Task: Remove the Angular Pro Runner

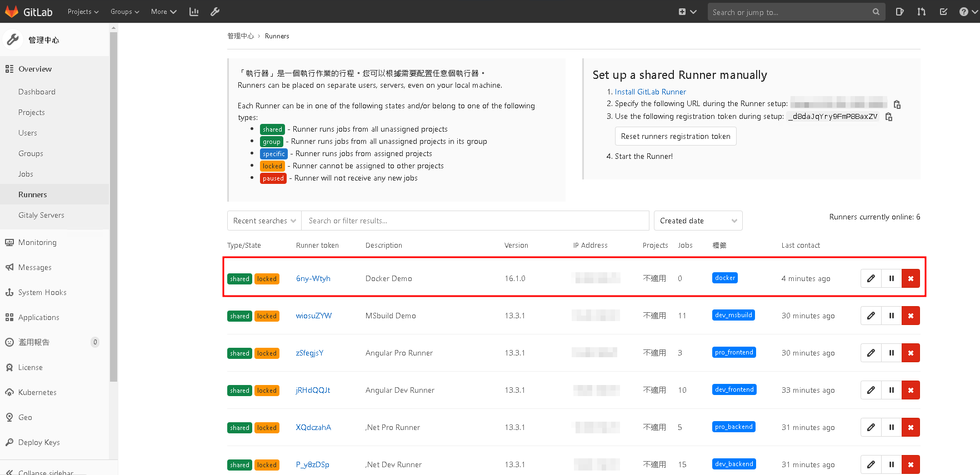Action: pyautogui.click(x=911, y=353)
